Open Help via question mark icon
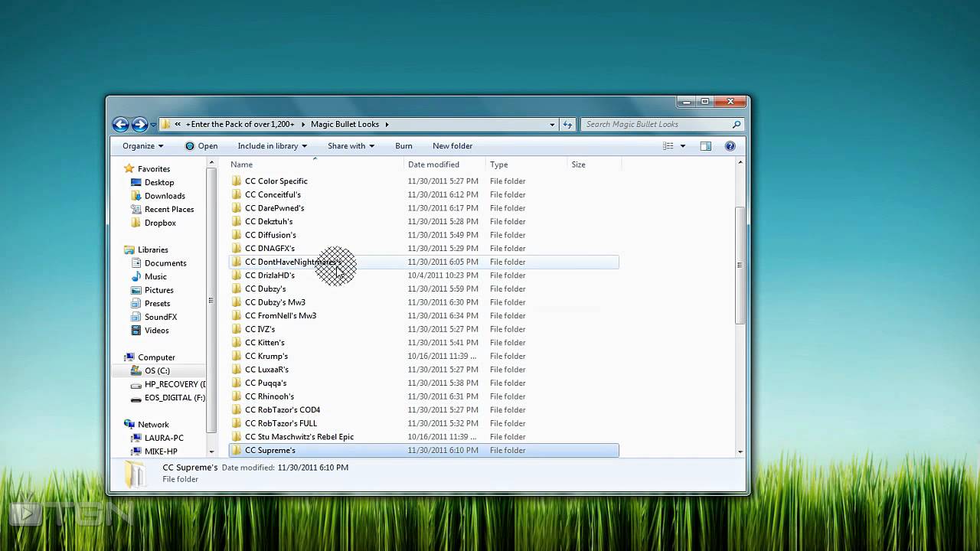This screenshot has width=980, height=551. tap(730, 145)
